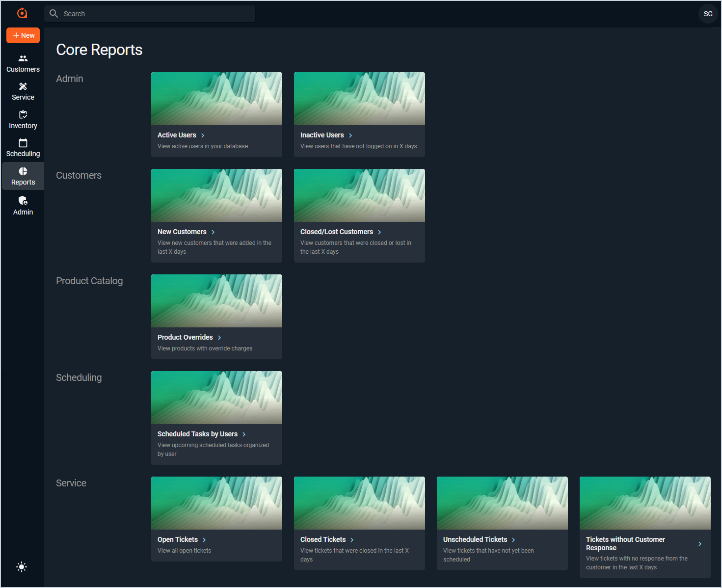722x588 pixels.
Task: Click the search magnifier icon
Action: tap(54, 14)
